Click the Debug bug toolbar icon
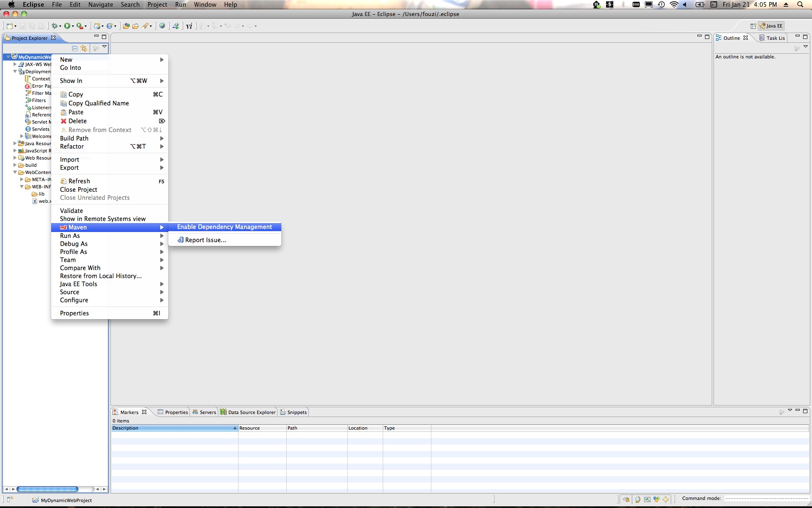Screen dimensions: 812x508 point(55,26)
